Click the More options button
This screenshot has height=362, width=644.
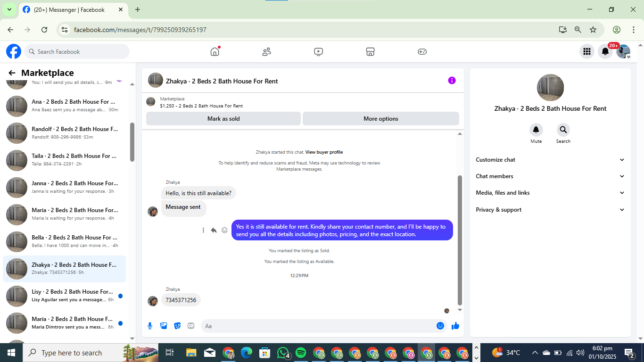point(381,119)
